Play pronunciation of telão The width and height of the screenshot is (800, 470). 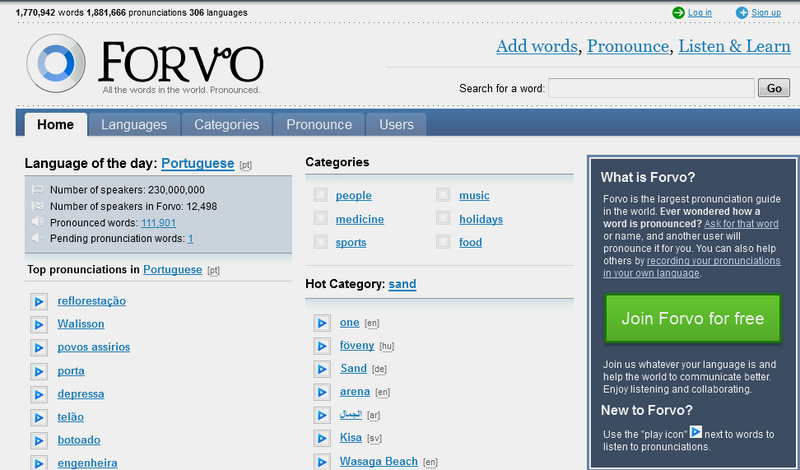[39, 417]
